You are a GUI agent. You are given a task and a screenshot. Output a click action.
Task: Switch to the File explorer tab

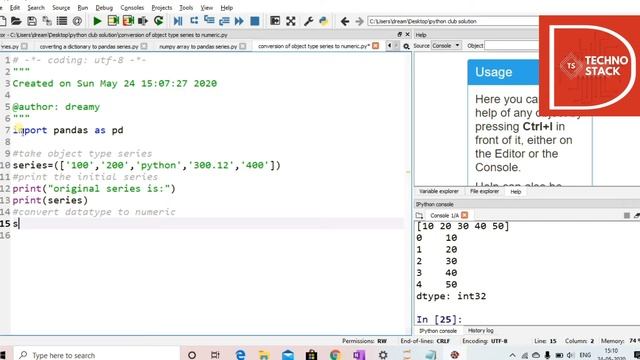click(484, 191)
